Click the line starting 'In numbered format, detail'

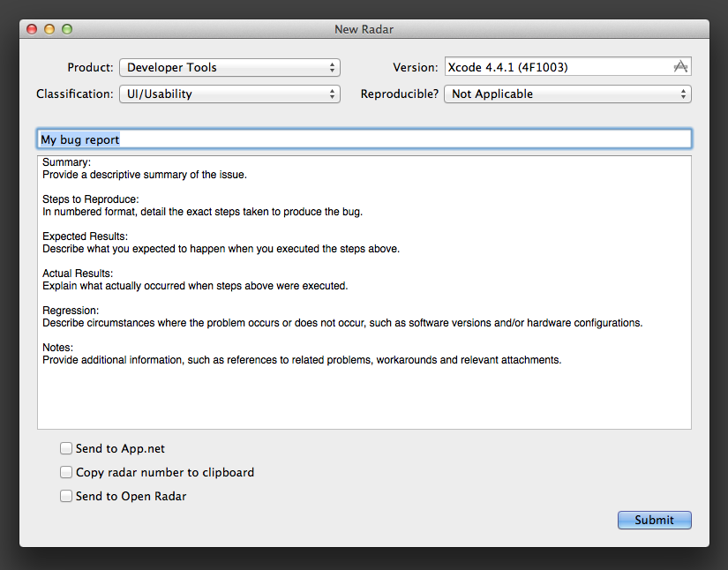point(202,212)
